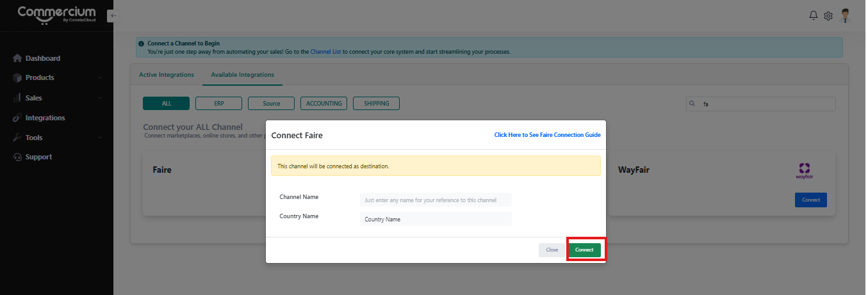Screen dimensions: 868x295
Task: Close the Connect Faire dialog
Action: tap(552, 250)
